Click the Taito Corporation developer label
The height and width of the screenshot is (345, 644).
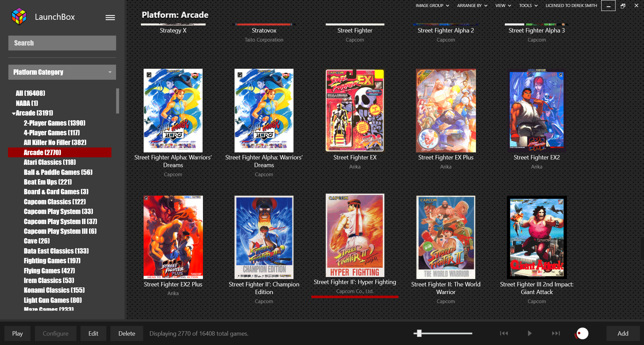[x=264, y=40]
